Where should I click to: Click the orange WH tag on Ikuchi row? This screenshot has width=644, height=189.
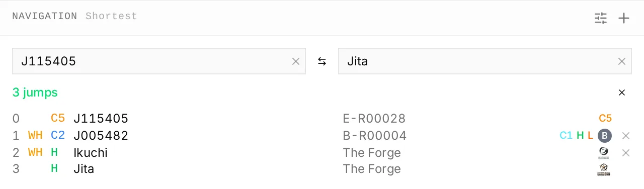(35, 152)
